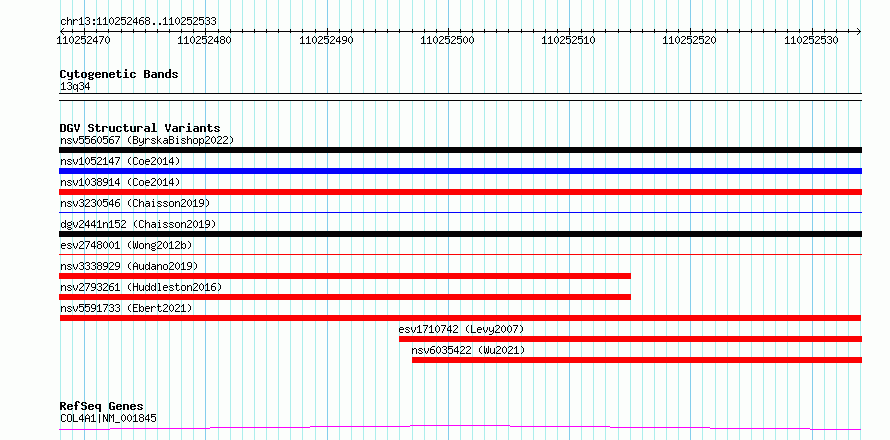Viewport: 890px width, 440px height.
Task: Select the red nsv6035422 variant bar
Action: coord(637,360)
